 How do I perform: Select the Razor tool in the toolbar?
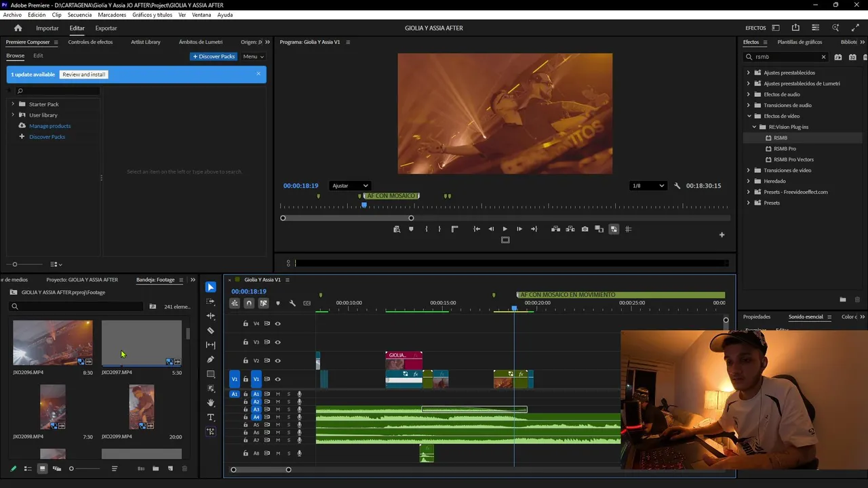[x=210, y=331]
